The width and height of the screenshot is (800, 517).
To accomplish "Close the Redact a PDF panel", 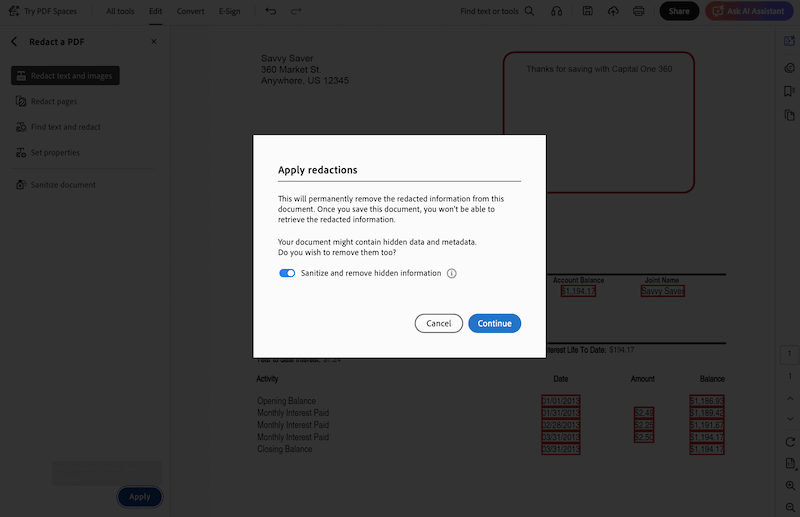I will 154,42.
